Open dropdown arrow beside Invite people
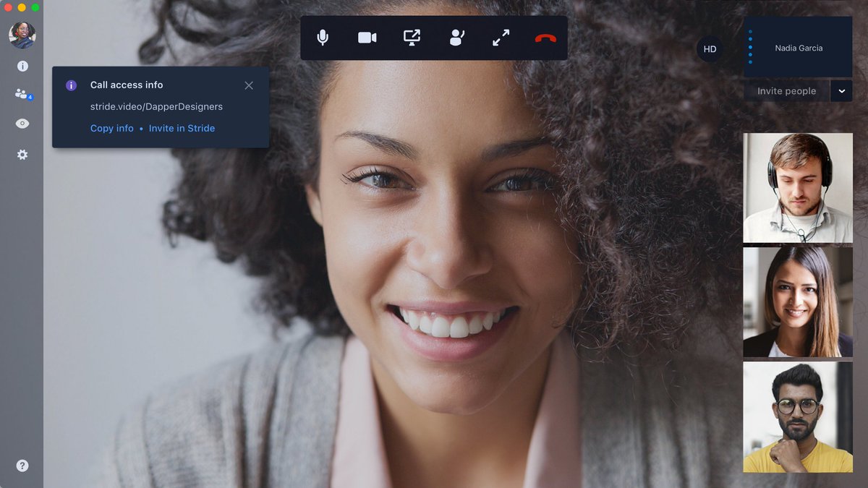This screenshot has height=488, width=868. click(x=841, y=91)
